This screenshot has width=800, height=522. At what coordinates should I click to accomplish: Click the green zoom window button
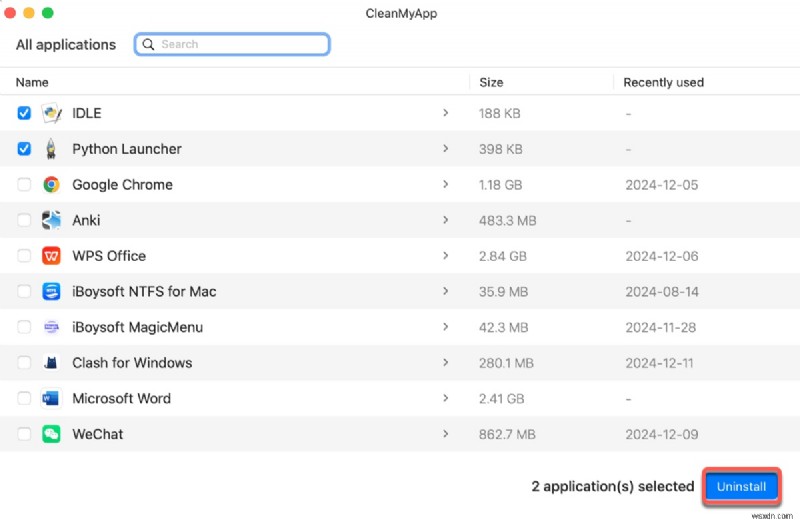[47, 13]
